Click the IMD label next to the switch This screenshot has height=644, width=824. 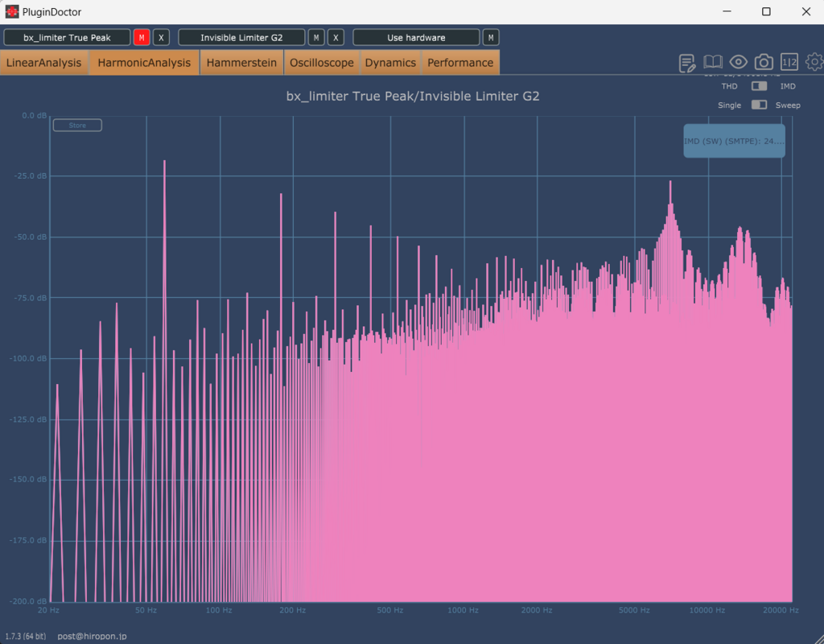788,86
